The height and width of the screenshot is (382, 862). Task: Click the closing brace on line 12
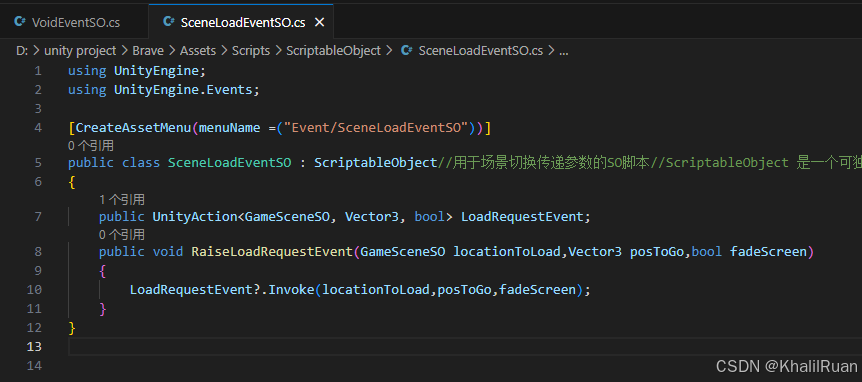71,328
